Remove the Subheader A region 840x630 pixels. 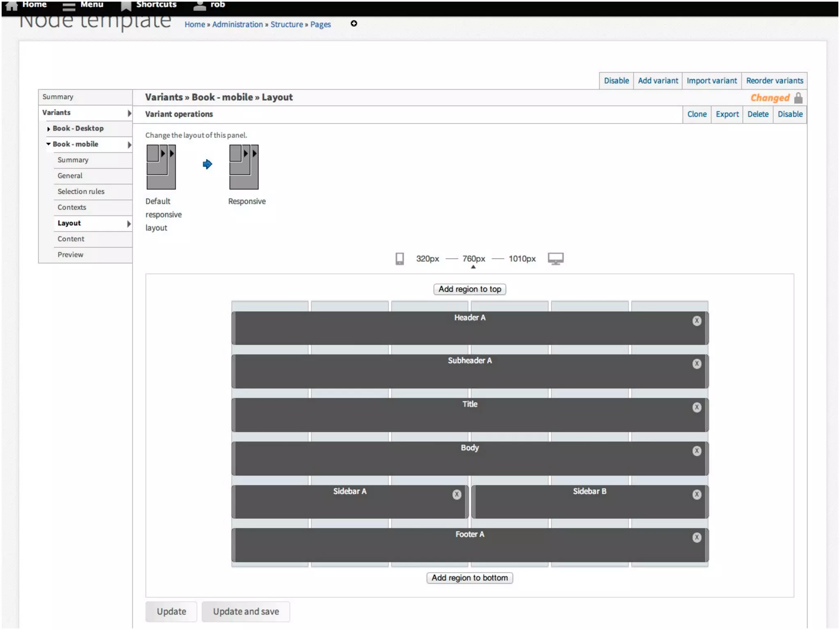[696, 364]
